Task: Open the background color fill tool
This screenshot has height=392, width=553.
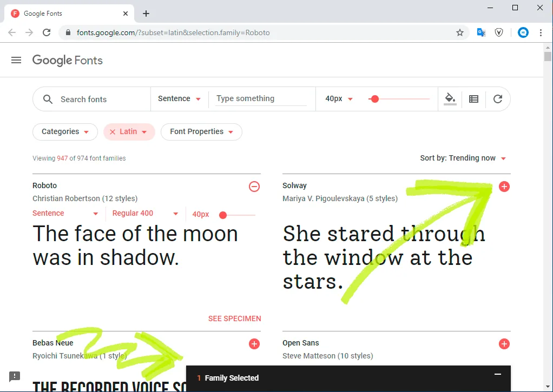Action: (x=450, y=99)
